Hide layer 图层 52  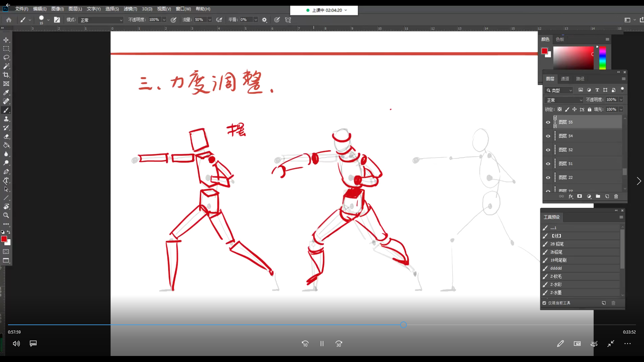pos(548,150)
